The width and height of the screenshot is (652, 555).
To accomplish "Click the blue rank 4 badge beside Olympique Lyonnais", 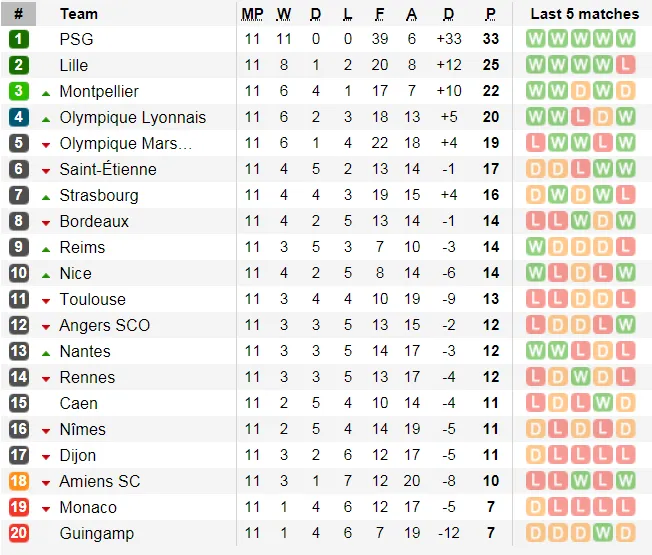I will pyautogui.click(x=19, y=117).
